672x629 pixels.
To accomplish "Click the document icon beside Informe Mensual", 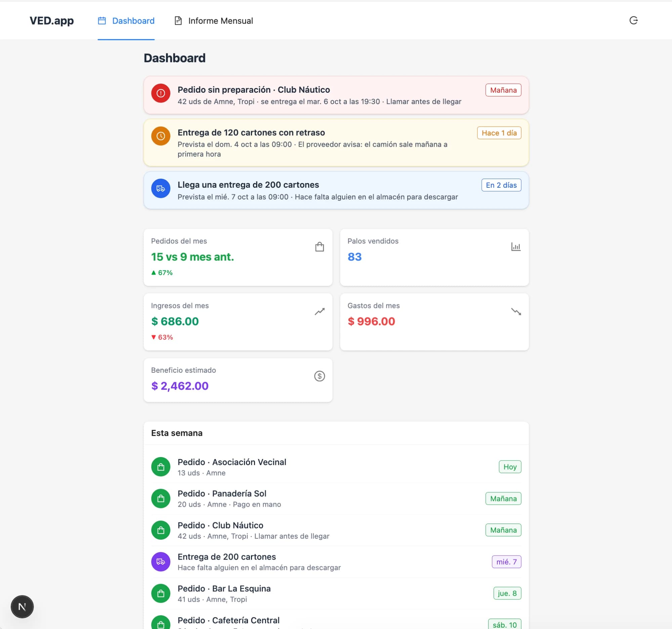I will (x=178, y=21).
